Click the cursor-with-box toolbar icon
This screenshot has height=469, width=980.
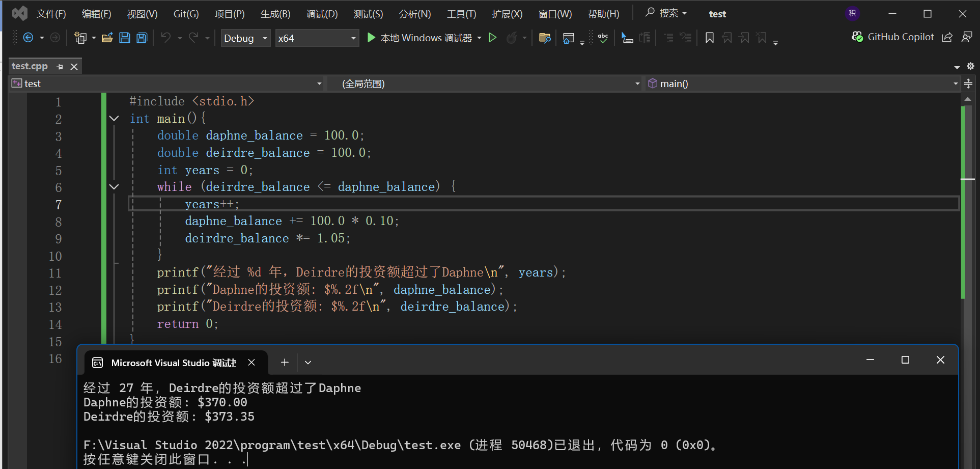point(627,38)
